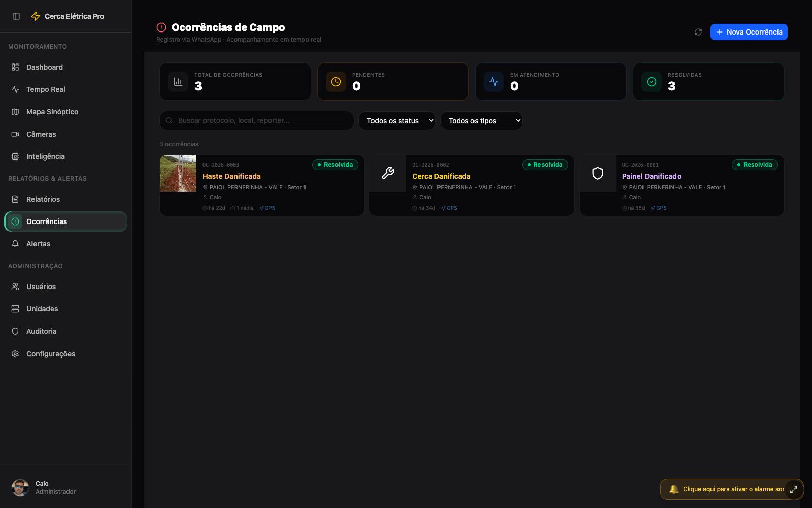Open the Haste Danificada photo thumbnail

click(178, 173)
